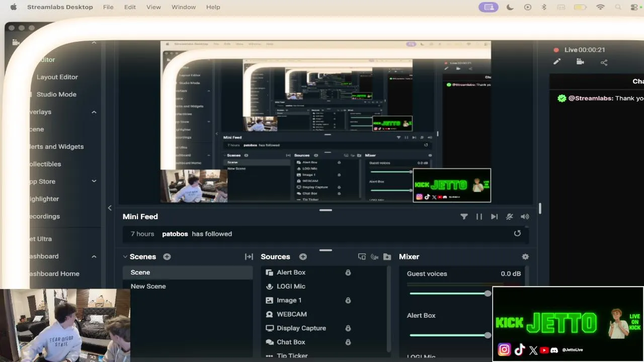Select the scene named Scene
Screen dimensions: 644x362
[188, 273]
